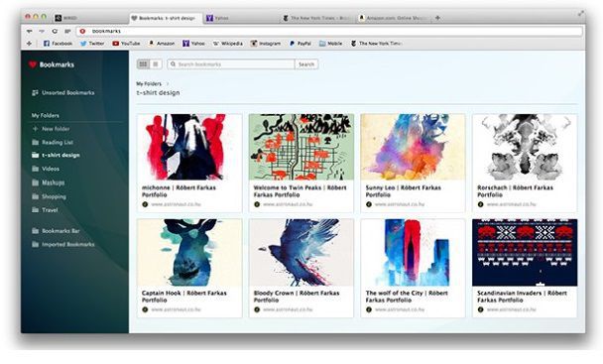Open Unsorted Bookmarks in sidebar
Screen dimensions: 603x364
(63, 92)
